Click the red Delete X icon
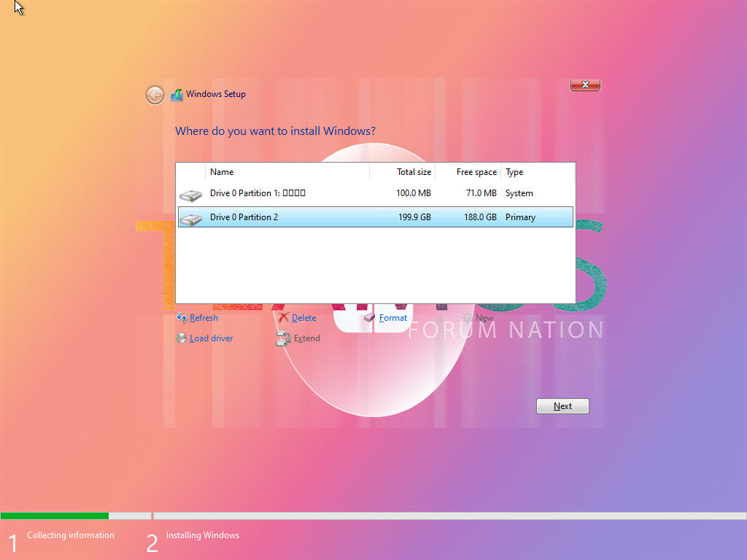 pyautogui.click(x=284, y=318)
